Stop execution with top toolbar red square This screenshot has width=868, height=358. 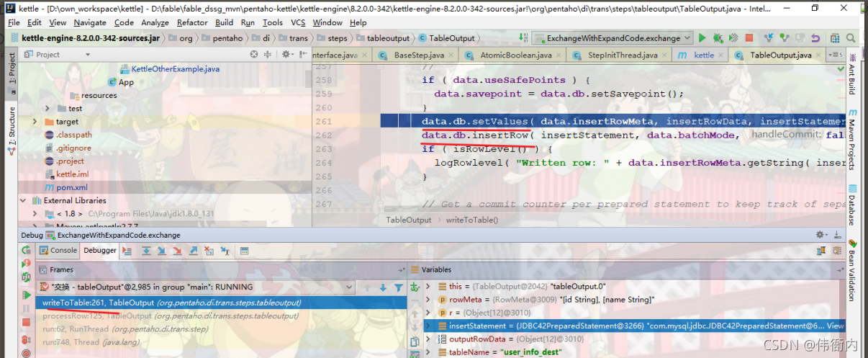point(749,37)
